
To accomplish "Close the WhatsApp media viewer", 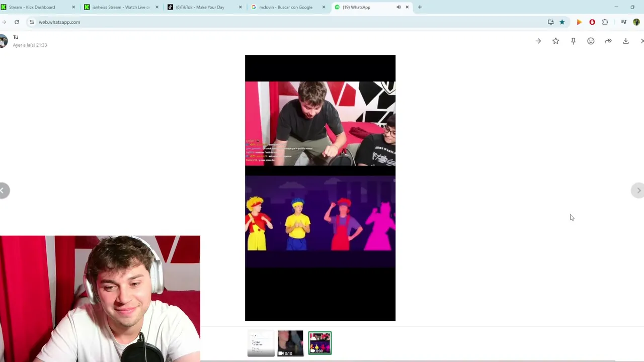I will click(x=642, y=41).
